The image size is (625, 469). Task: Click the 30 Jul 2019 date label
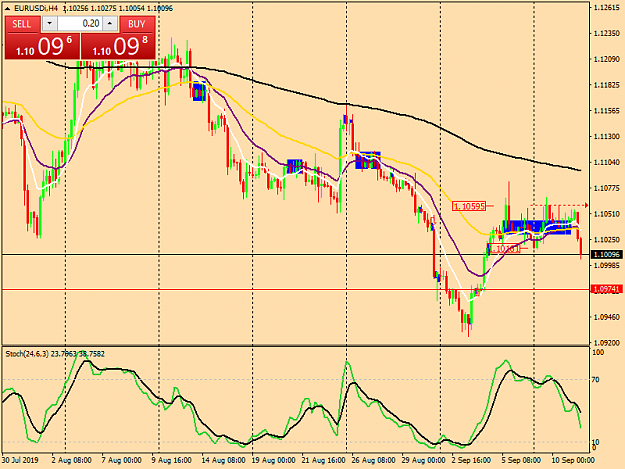(20, 460)
